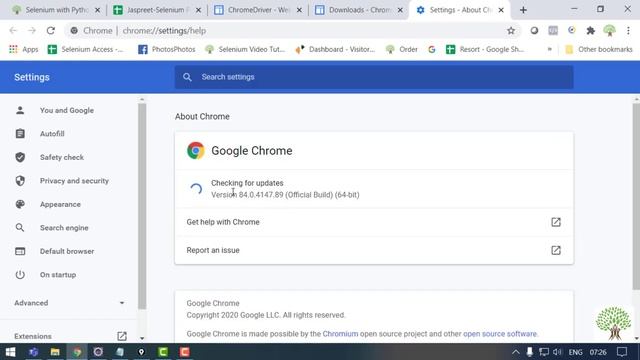Click the external link icon for Get help

[x=556, y=222]
